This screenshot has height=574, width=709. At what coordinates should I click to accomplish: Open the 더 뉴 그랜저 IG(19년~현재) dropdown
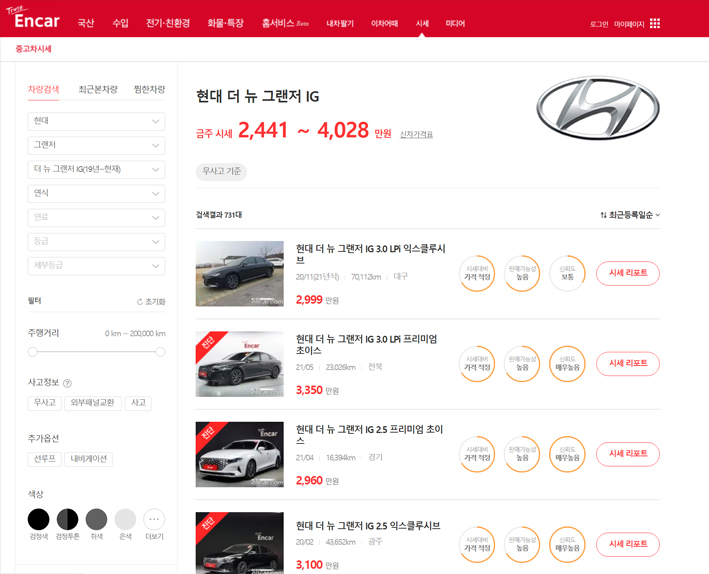[x=96, y=169]
